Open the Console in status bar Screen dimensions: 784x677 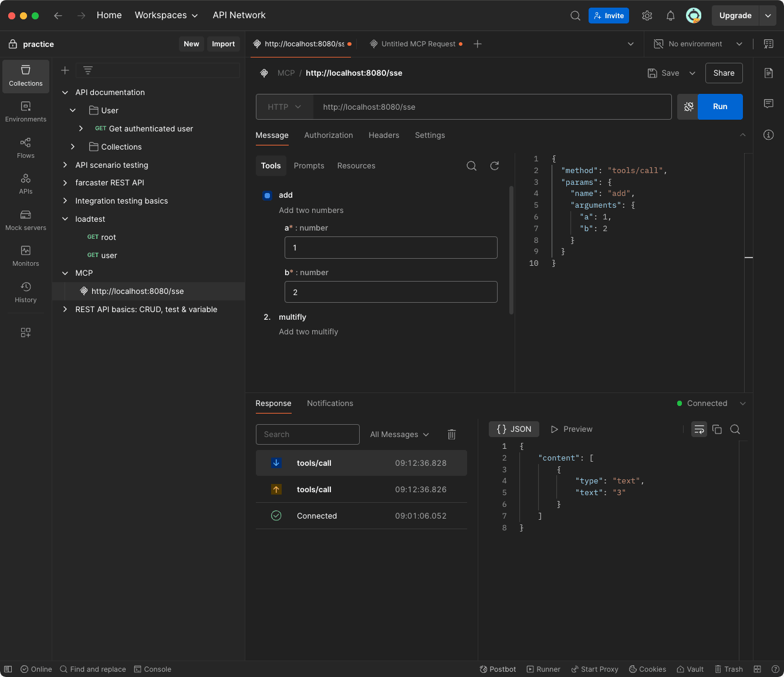click(x=153, y=669)
